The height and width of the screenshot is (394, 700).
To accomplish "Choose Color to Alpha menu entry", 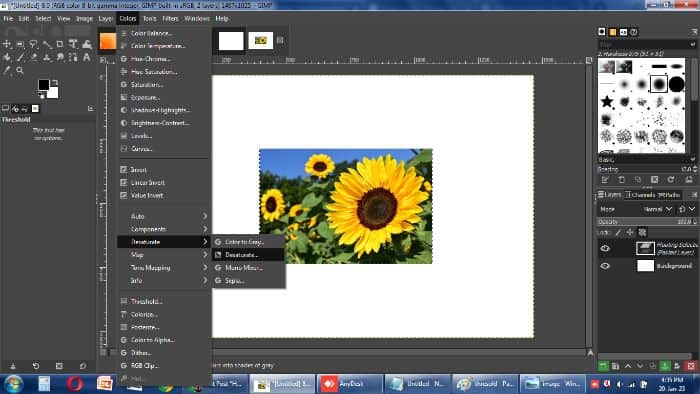I will tap(164, 340).
